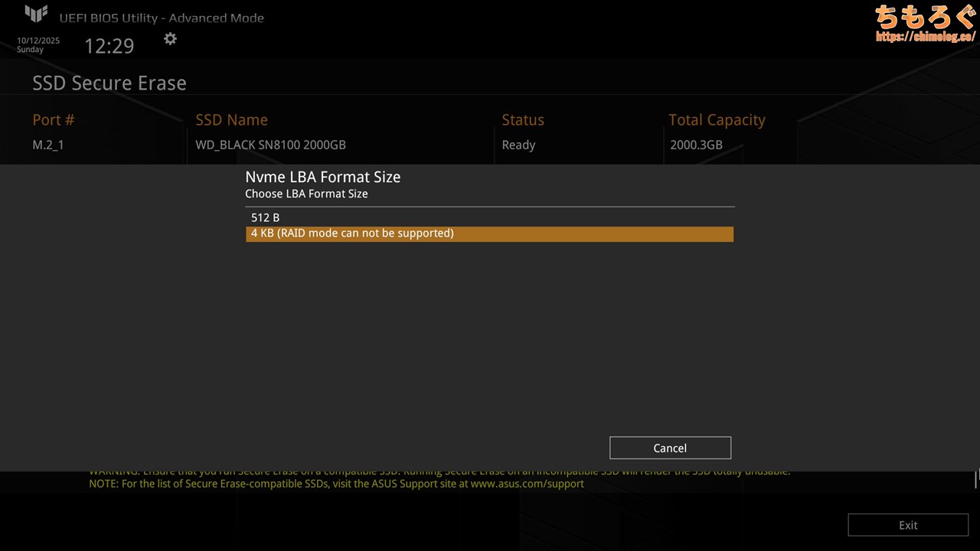The image size is (980, 551).
Task: Click the Port # column header
Action: pos(54,120)
